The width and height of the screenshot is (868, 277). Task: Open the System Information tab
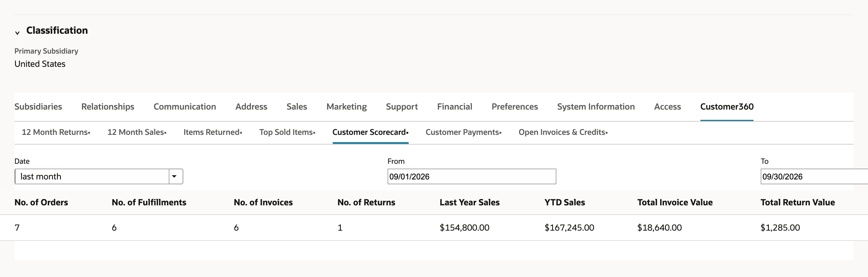[x=596, y=107]
